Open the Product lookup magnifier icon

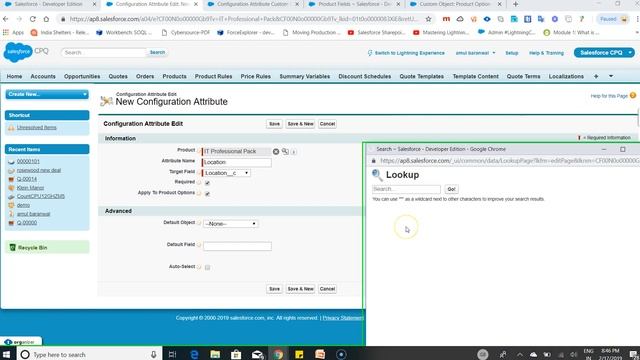[285, 151]
